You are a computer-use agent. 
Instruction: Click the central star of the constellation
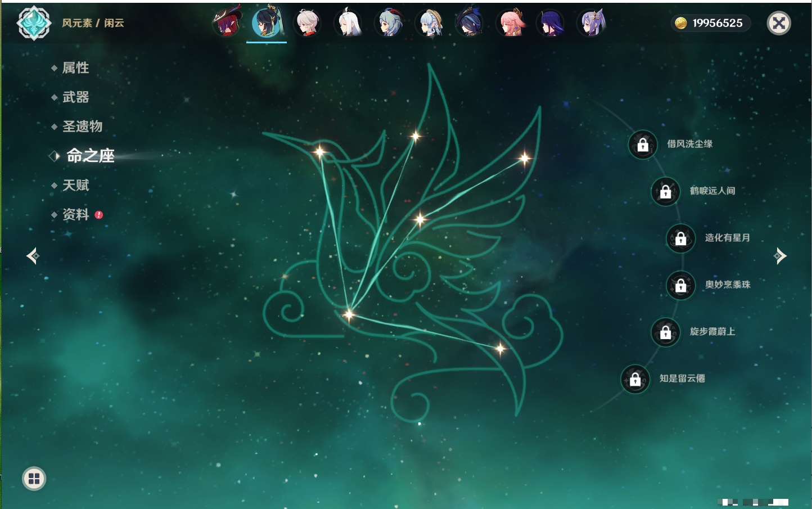pyautogui.click(x=419, y=219)
